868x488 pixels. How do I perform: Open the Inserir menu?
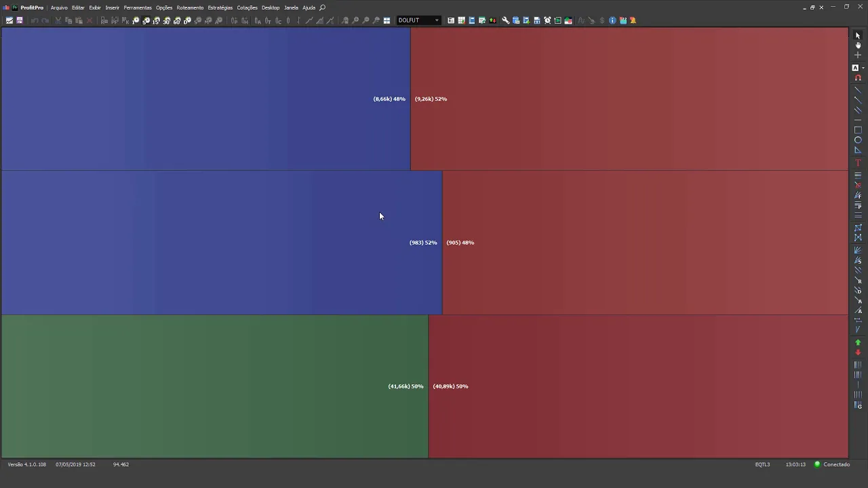(113, 7)
